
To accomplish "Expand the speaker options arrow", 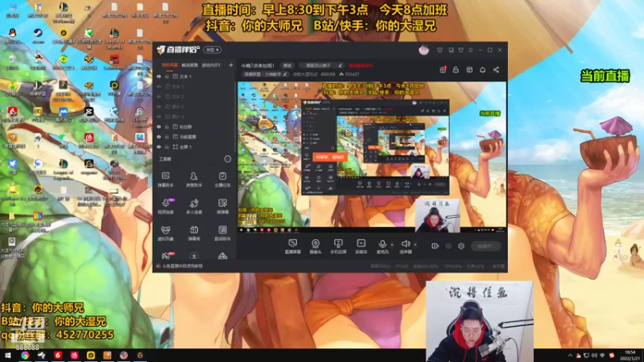I will coord(415,245).
